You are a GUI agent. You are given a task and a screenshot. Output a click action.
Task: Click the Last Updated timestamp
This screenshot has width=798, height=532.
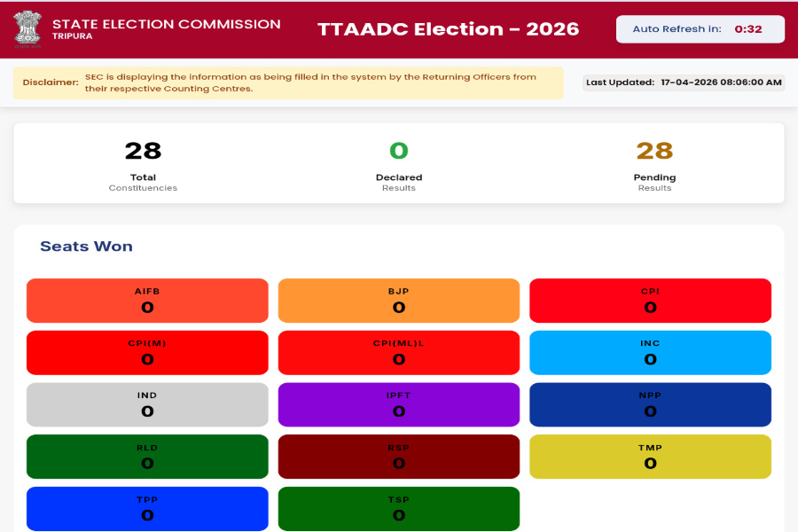point(683,82)
